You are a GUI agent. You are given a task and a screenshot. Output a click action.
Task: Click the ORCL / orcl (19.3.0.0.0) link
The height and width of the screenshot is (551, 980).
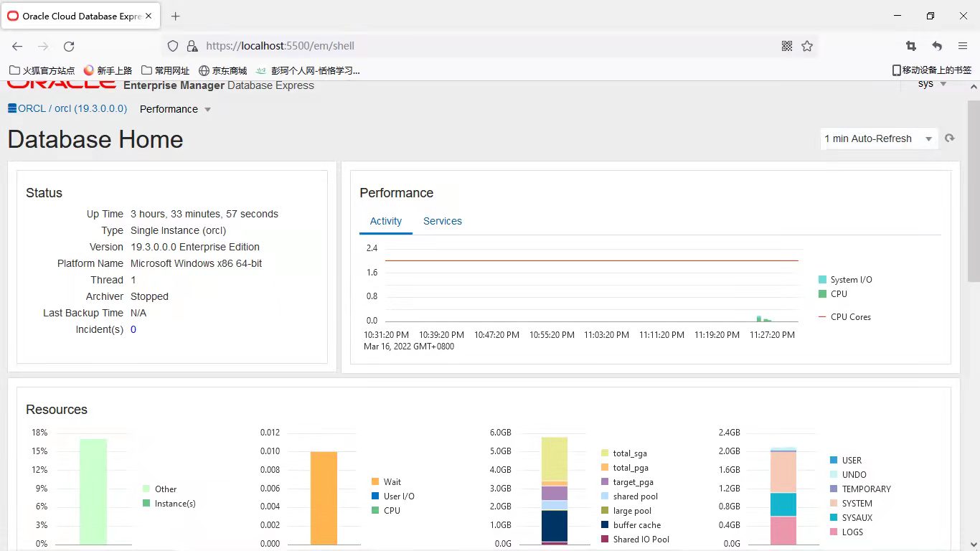[x=72, y=108]
